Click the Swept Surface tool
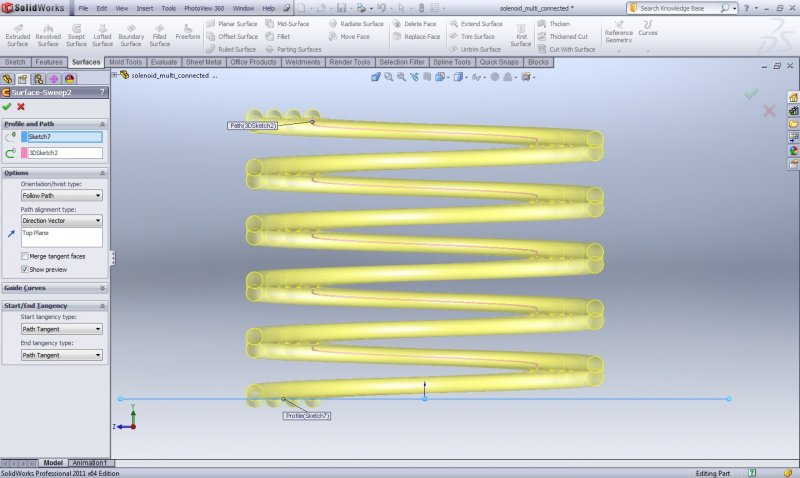 pyautogui.click(x=76, y=35)
